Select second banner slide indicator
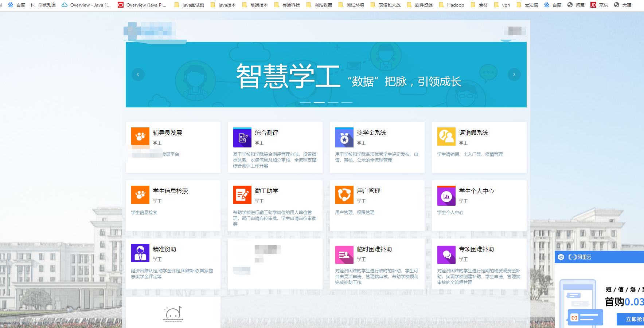The height and width of the screenshot is (328, 644). 319,103
